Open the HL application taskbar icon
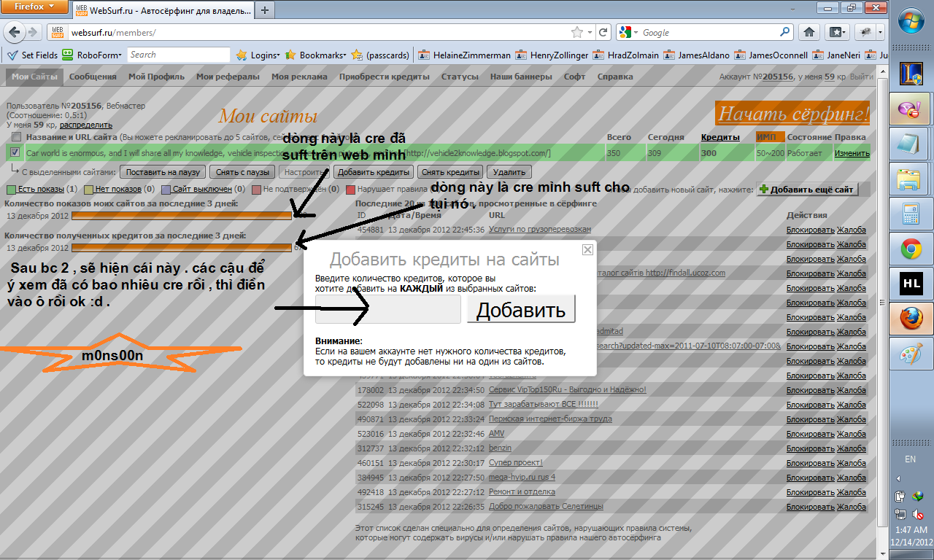The image size is (934, 560). click(910, 284)
